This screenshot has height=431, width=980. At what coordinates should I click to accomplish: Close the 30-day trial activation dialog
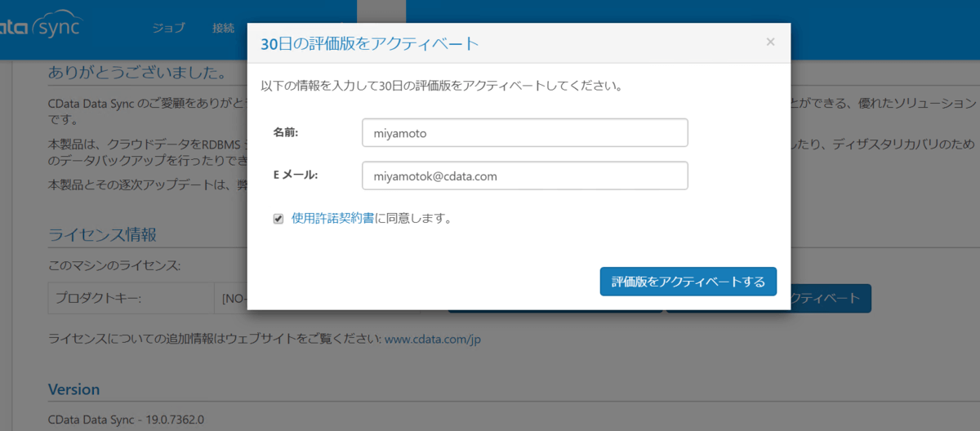click(770, 42)
